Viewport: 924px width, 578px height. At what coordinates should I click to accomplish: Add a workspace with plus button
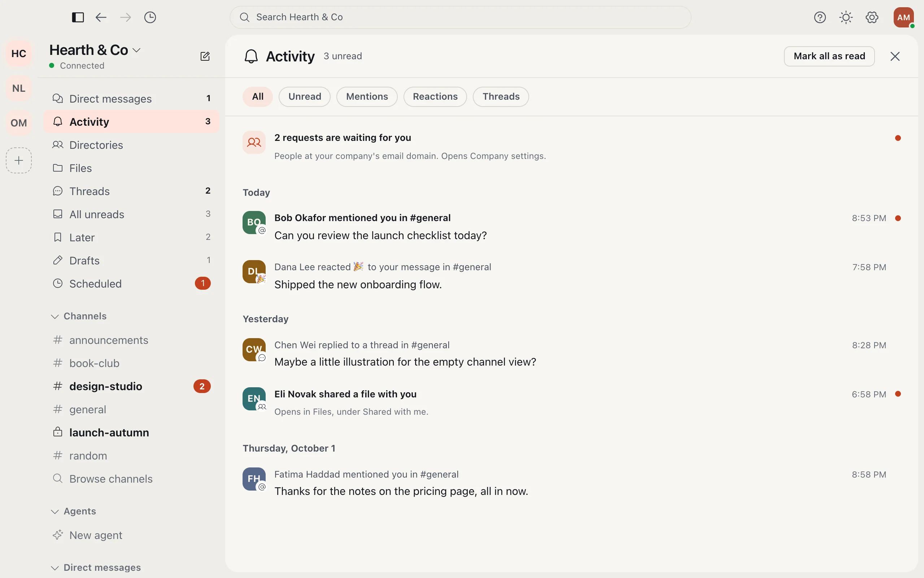[19, 160]
